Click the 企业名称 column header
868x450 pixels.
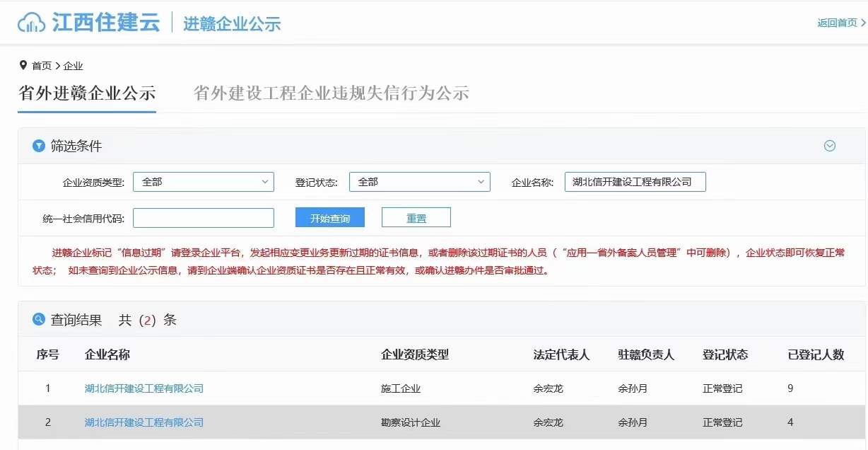[x=107, y=354]
